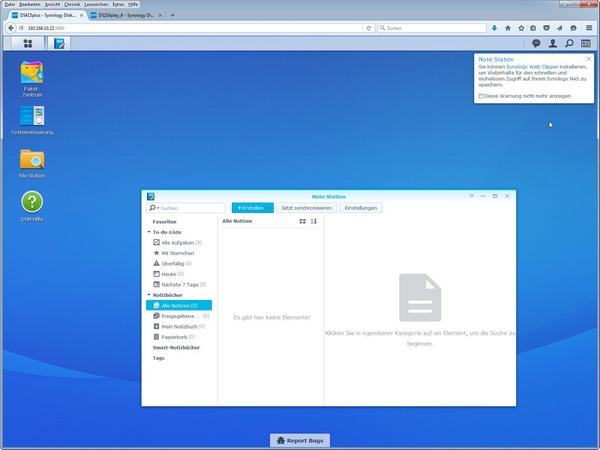Select the DS415plus browser tab
600x450 pixels.
click(x=47, y=15)
